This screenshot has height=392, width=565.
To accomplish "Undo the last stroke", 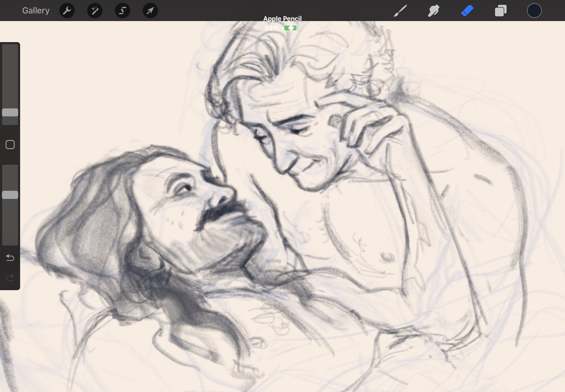I will (x=10, y=258).
